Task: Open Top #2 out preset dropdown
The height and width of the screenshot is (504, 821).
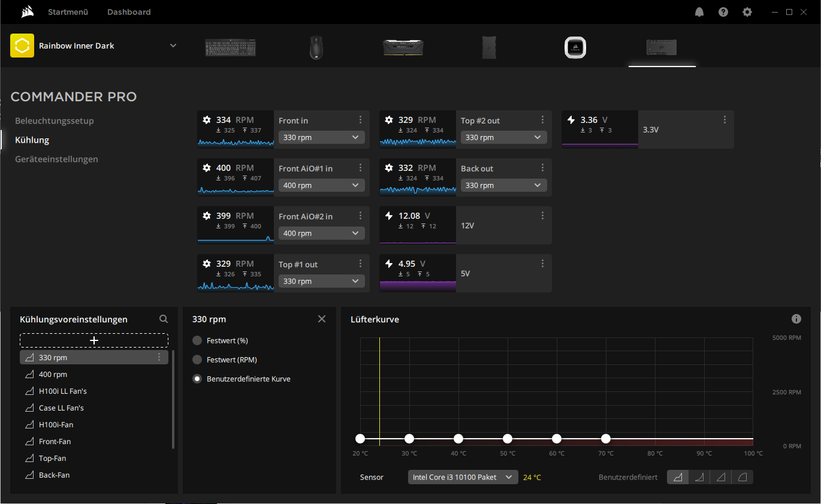Action: 504,137
